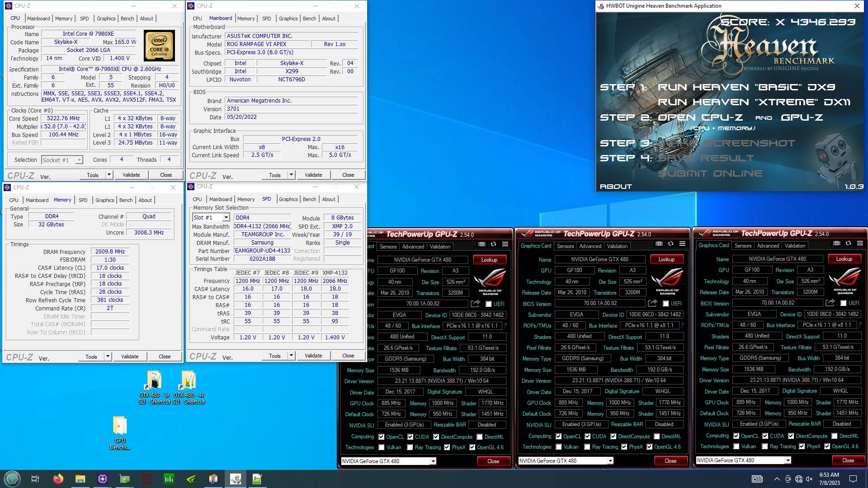Click RUN HEAVEN BASIC DX9 in HWBOT app
Screen dimensions: 868x488
click(746, 87)
